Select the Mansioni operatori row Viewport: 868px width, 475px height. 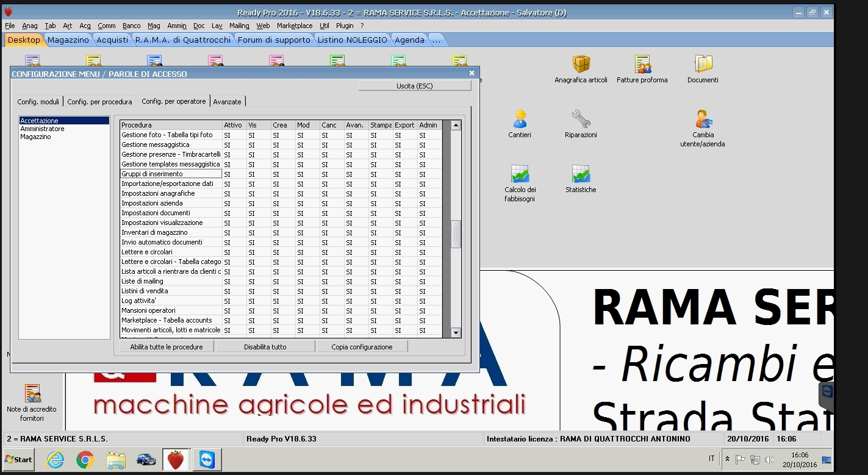pyautogui.click(x=281, y=310)
